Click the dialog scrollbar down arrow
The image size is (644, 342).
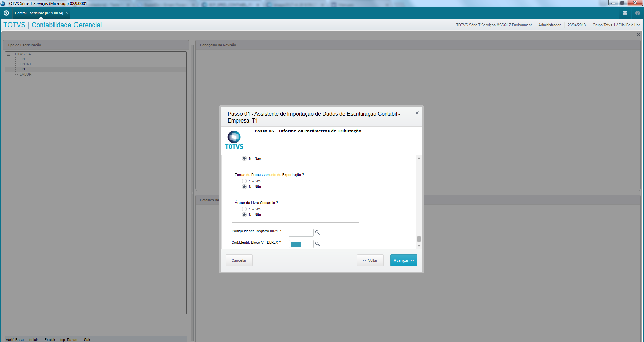(x=419, y=246)
